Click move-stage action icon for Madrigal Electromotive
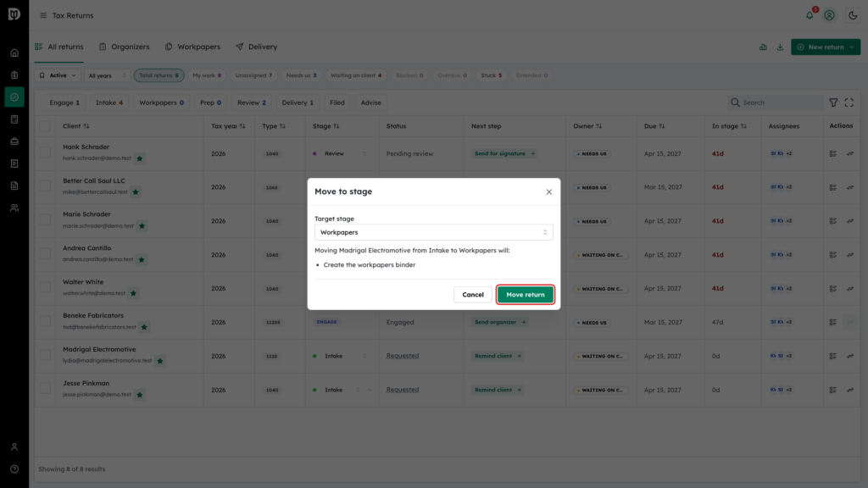This screenshot has height=488, width=868. point(850,357)
